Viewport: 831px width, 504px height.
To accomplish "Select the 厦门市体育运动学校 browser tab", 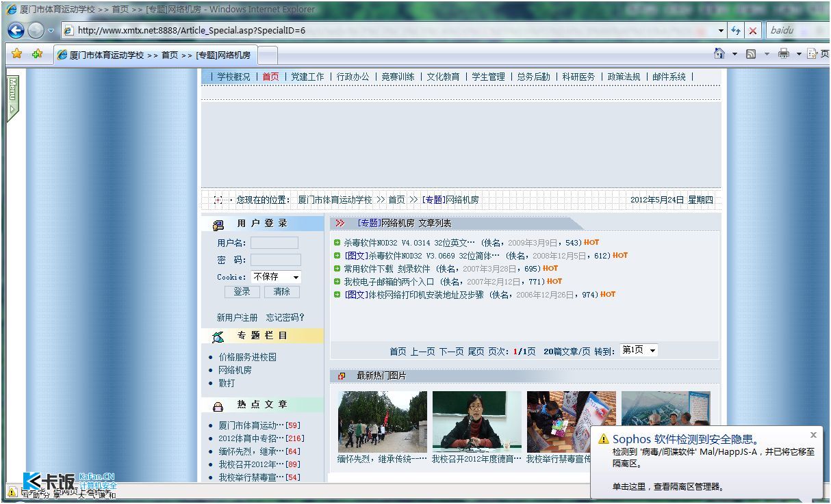I will click(x=154, y=55).
